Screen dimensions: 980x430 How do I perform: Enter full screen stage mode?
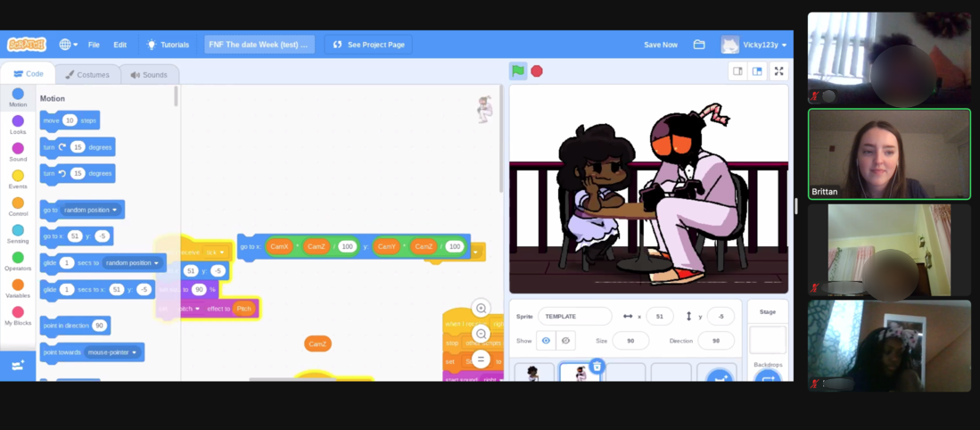(778, 71)
